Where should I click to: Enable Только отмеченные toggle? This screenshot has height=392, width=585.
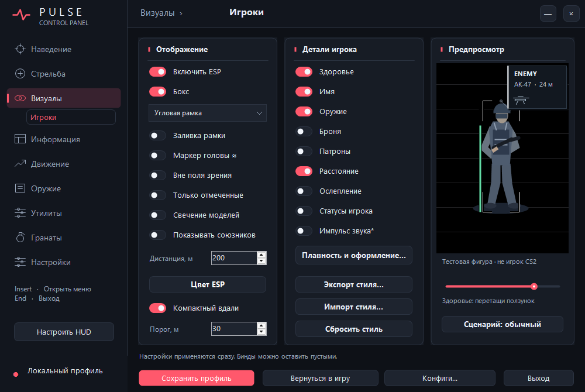(157, 195)
